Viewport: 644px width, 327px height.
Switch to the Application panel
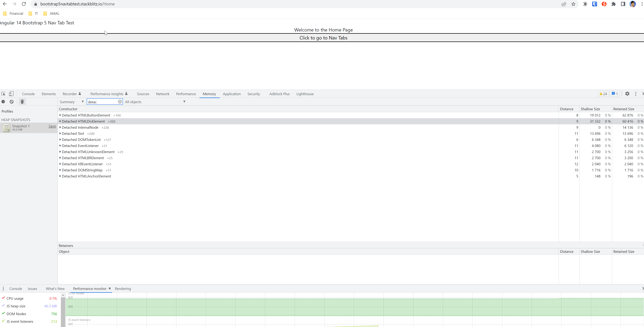[x=232, y=94]
